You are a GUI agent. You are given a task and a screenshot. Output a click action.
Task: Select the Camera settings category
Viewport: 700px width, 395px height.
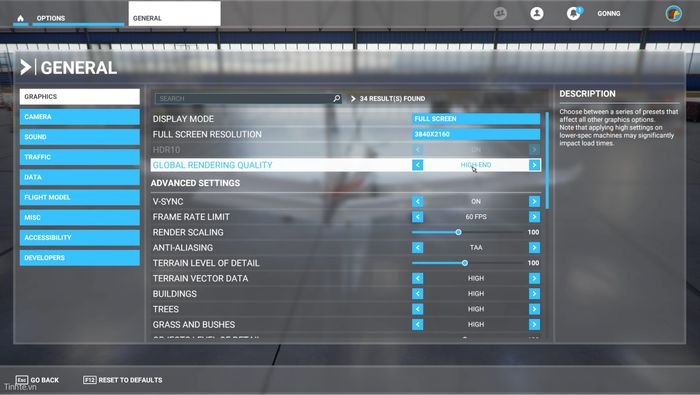click(x=79, y=117)
